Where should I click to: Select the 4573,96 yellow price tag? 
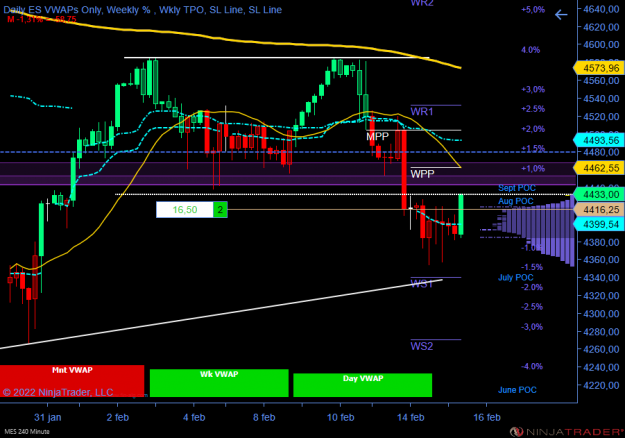tap(599, 68)
